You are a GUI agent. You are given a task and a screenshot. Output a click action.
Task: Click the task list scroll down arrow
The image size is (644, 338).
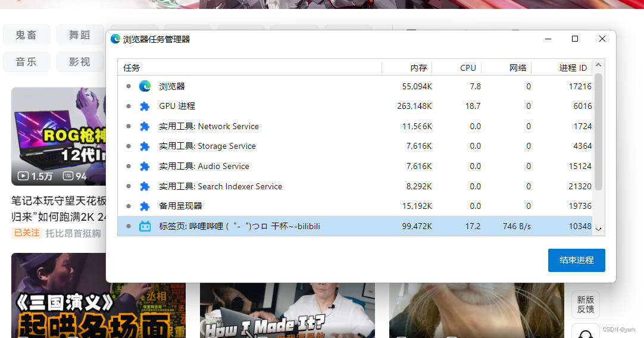tap(598, 230)
